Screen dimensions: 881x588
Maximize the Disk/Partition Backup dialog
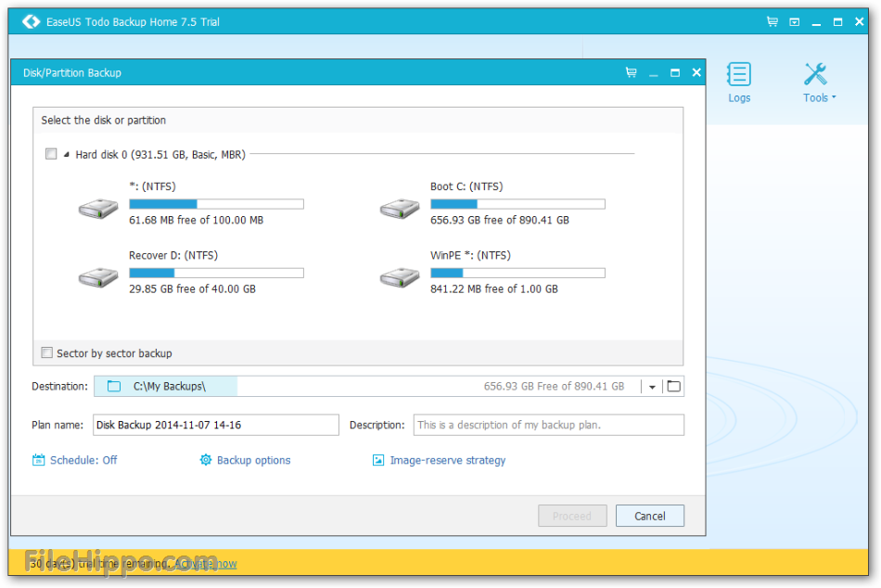point(675,72)
